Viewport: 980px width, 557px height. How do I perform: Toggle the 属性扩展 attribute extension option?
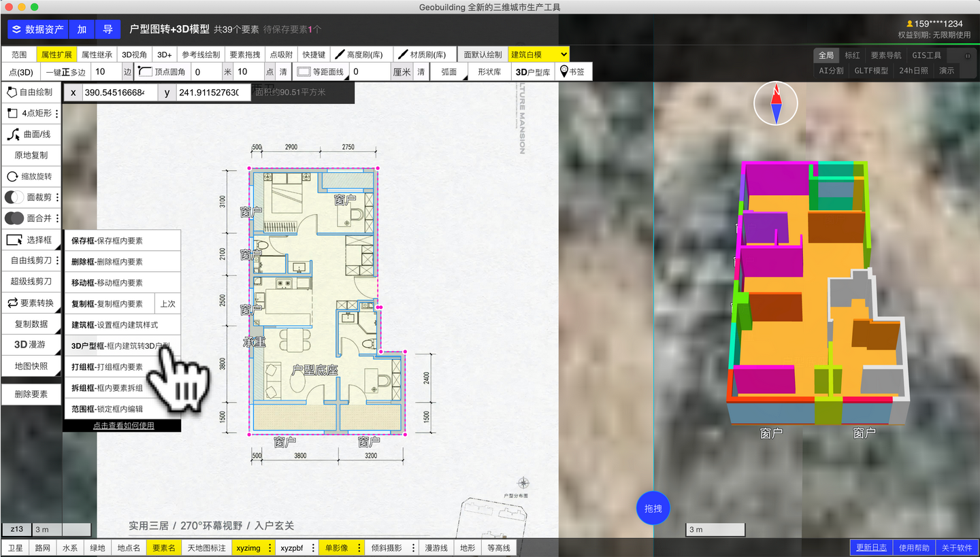[56, 54]
